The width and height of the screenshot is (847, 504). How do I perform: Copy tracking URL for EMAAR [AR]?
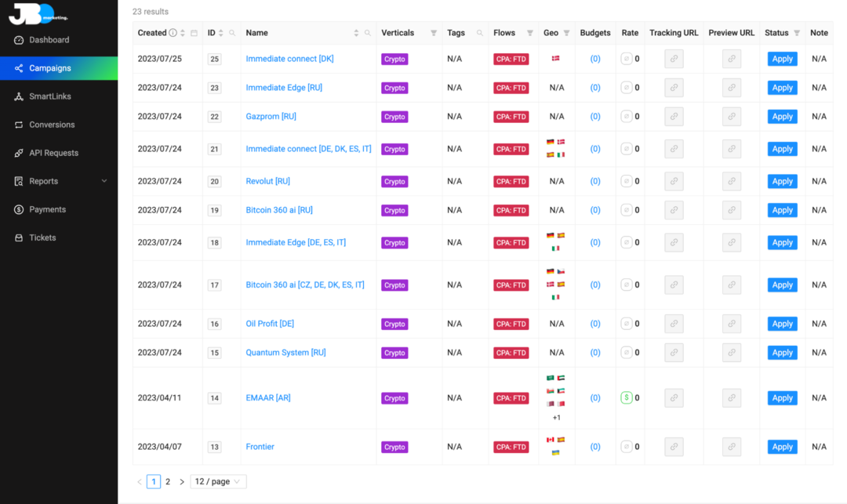[x=674, y=398]
